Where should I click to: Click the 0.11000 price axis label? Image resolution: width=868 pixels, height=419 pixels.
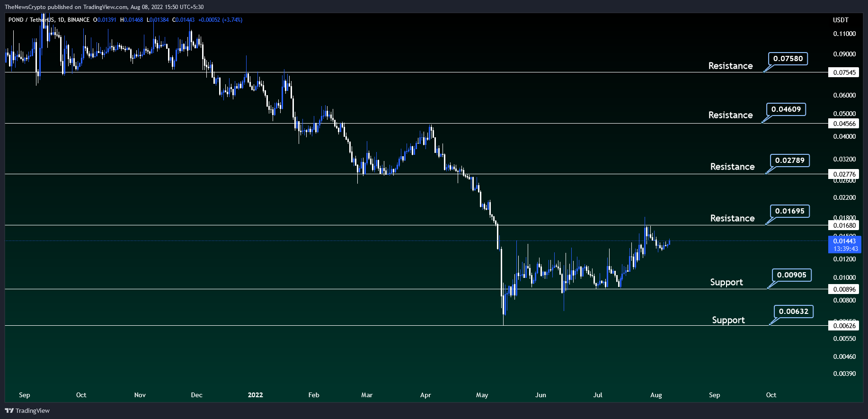(844, 34)
